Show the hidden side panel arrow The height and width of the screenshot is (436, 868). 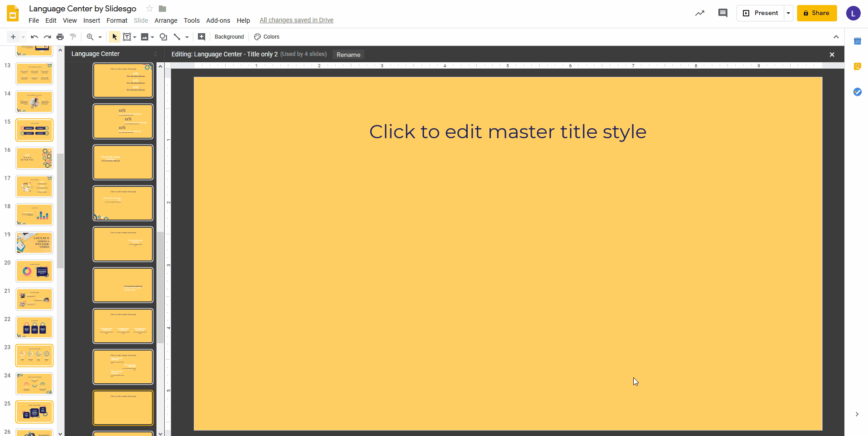tap(857, 414)
